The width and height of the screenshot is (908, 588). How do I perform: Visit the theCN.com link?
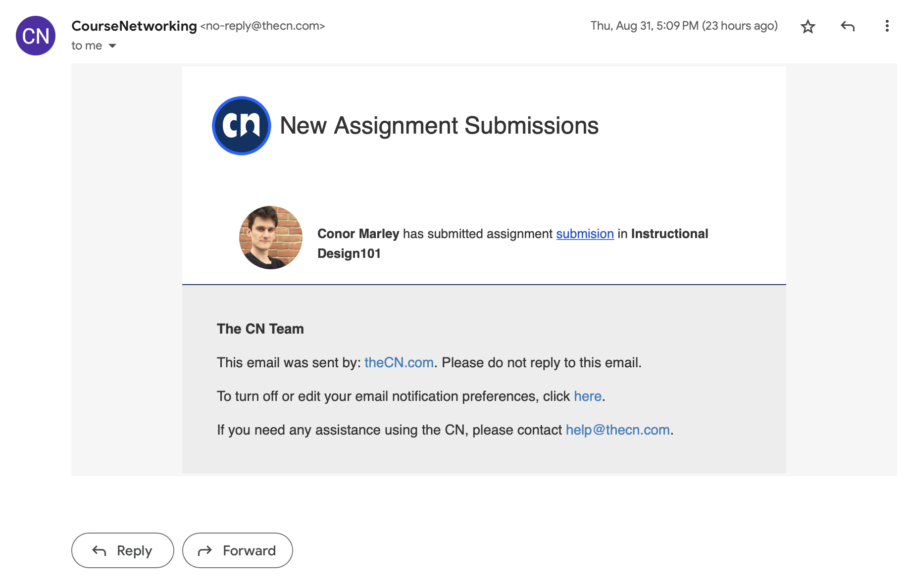(x=399, y=363)
